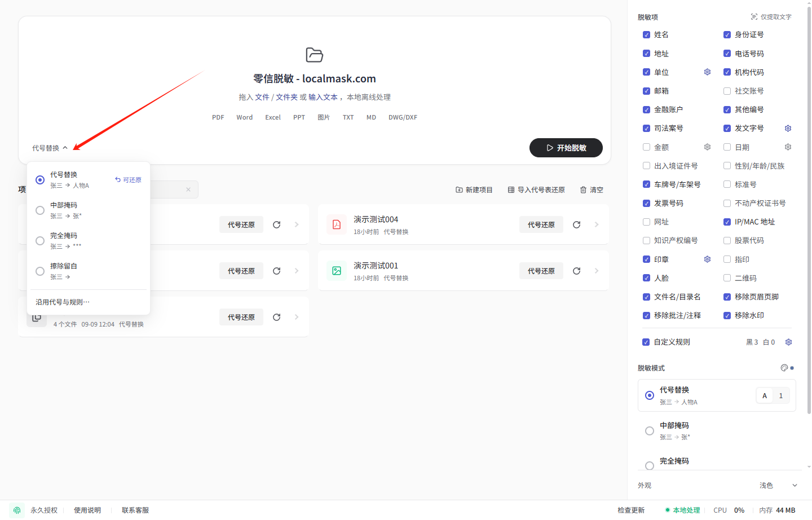
Task: Open settings gear beside 金额
Action: [x=707, y=147]
